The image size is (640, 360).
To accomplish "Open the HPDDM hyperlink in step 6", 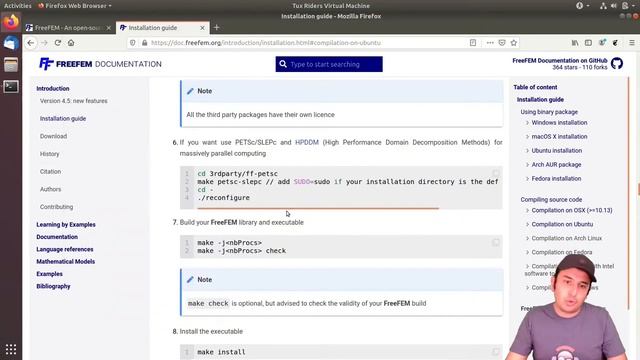I will pyautogui.click(x=307, y=142).
